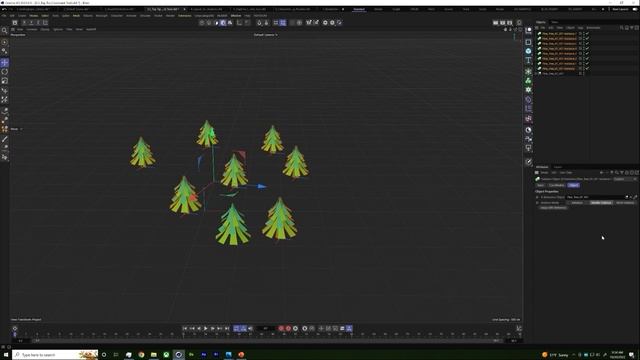Click the purple deformer icon in right palette
This screenshot has height=360, width=640.
point(528,99)
